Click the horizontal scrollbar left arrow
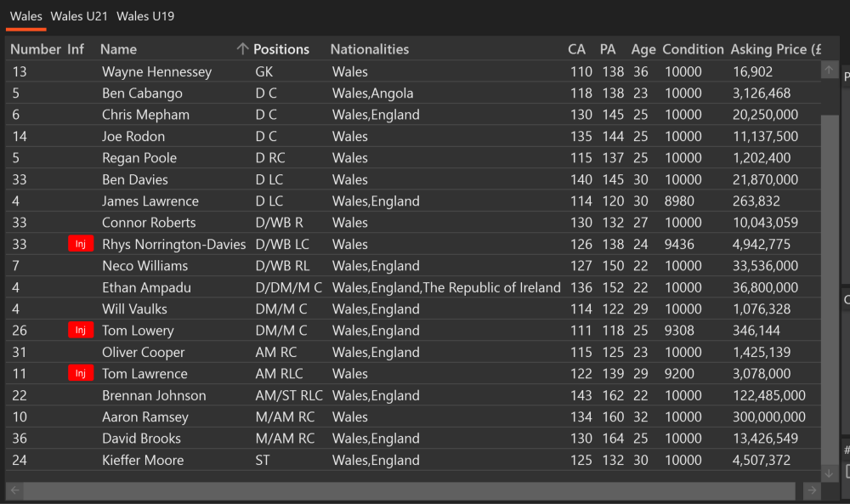 point(15,490)
